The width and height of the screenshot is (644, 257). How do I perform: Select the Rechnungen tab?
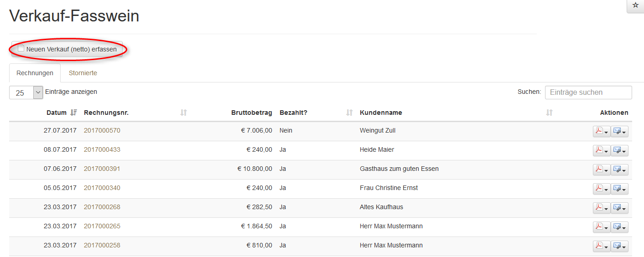35,73
